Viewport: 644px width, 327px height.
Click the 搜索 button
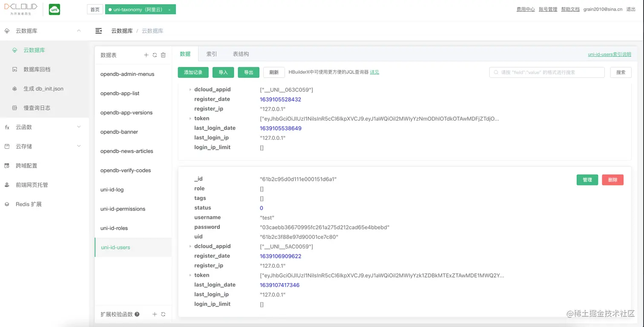click(x=621, y=72)
